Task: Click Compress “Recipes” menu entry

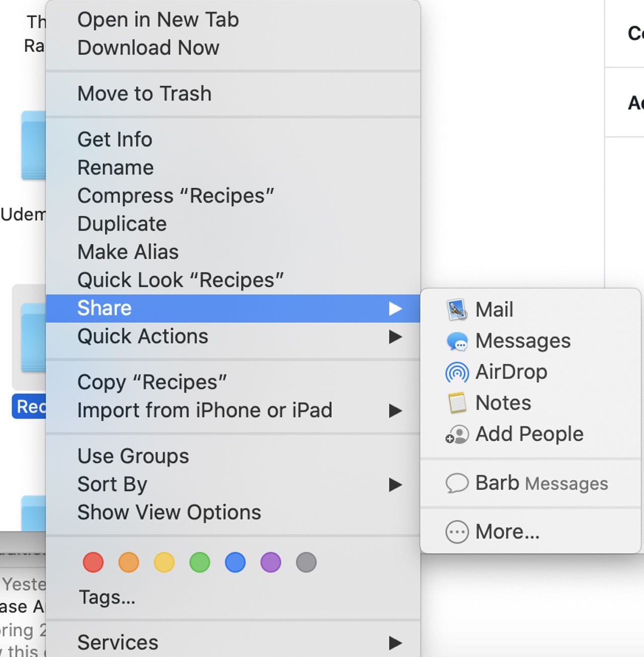Action: 176,196
